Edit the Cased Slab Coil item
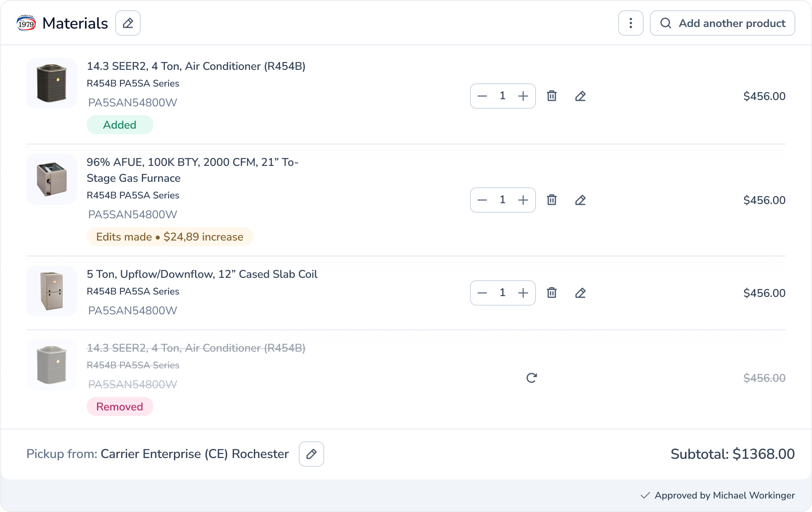Screen dimensions: 812x512 tap(580, 293)
